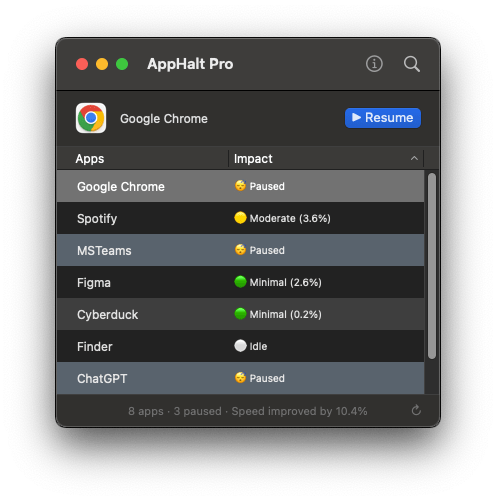Click the Idle status text
This screenshot has height=501, width=496.
[258, 346]
